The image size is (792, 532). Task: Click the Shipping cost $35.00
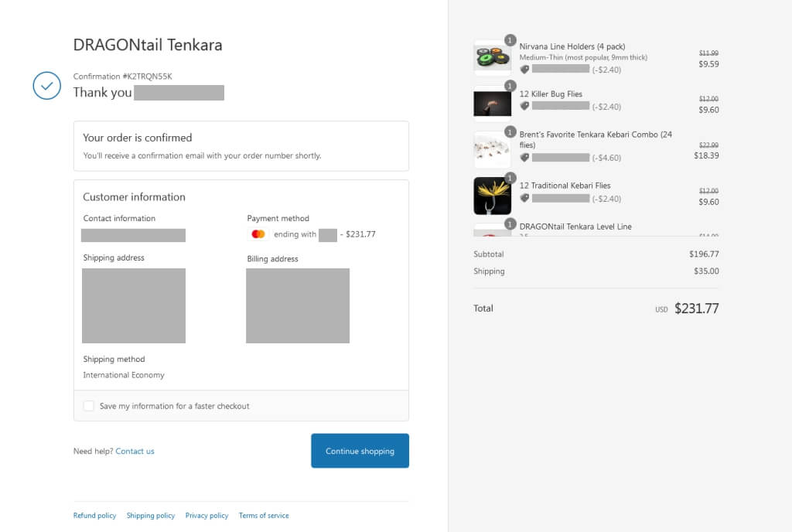pos(706,271)
